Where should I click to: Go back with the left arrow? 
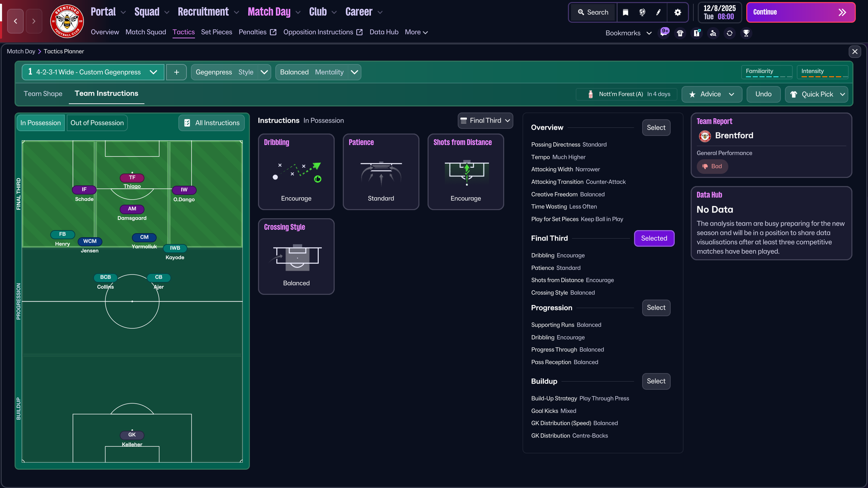coord(16,21)
